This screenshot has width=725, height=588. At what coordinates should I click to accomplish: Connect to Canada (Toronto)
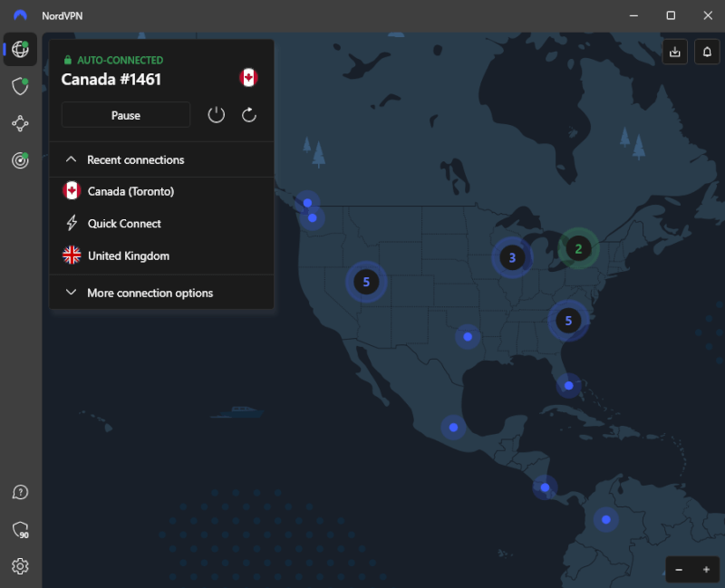click(161, 191)
